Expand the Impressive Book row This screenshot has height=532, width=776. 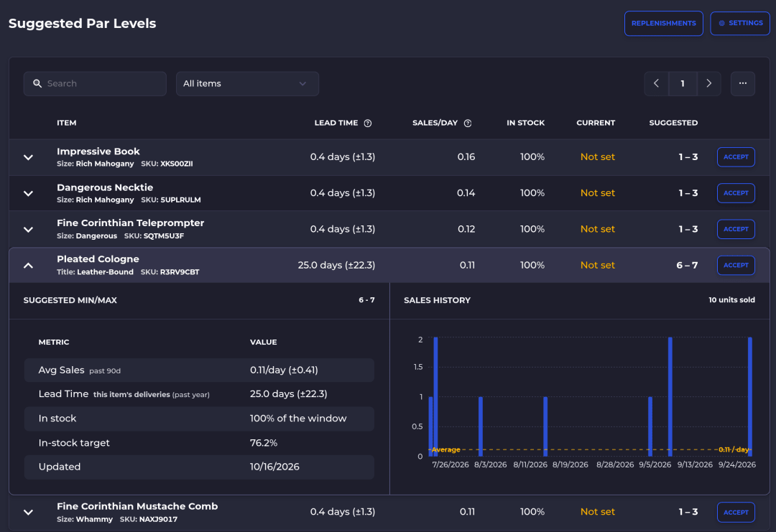click(28, 157)
